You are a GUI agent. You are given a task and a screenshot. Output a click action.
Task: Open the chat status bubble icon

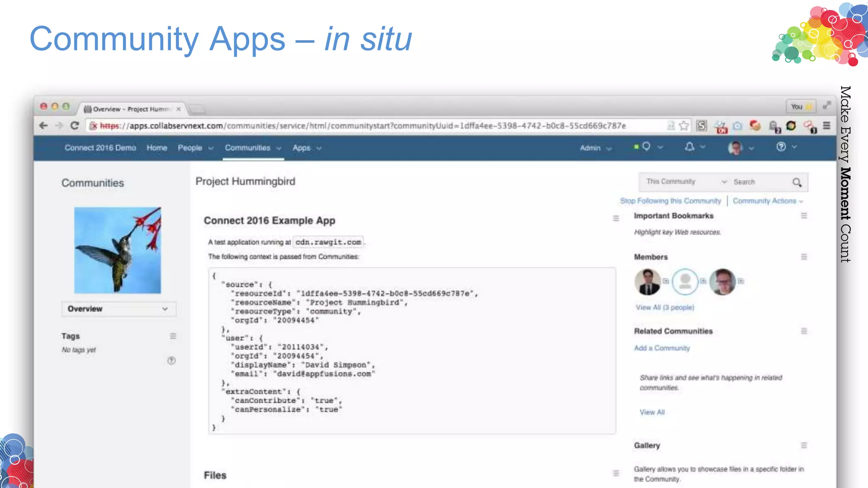[646, 146]
